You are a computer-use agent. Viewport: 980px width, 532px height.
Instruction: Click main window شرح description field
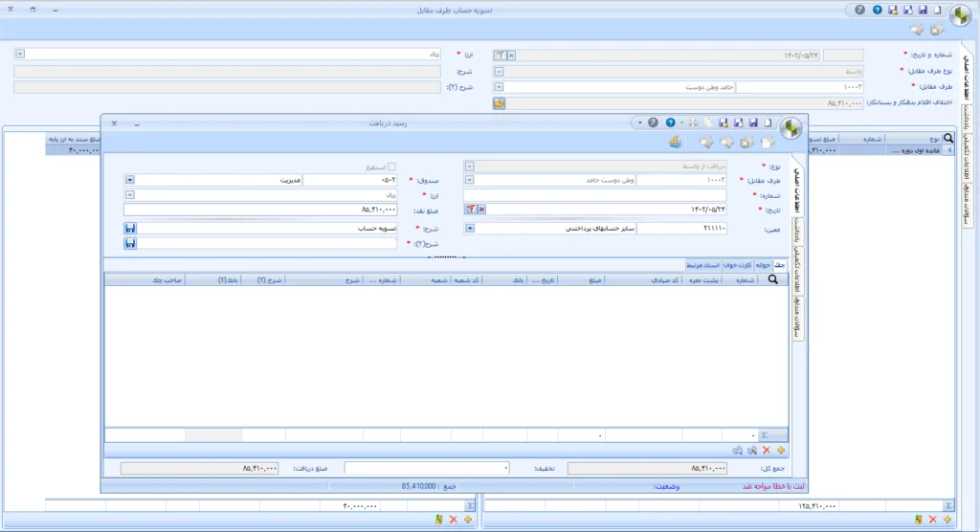pos(228,71)
